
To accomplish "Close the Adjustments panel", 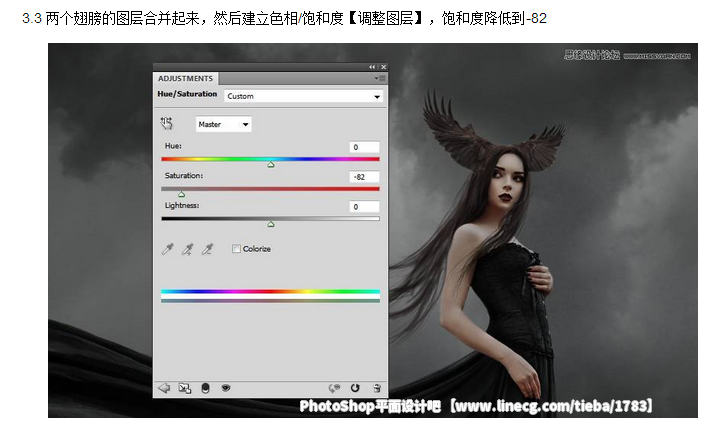I will coord(383,67).
